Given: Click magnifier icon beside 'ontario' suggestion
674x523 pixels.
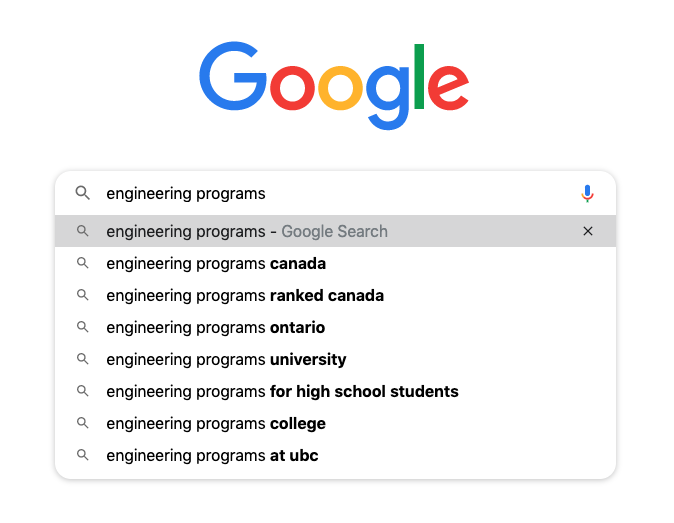Looking at the screenshot, I should pyautogui.click(x=83, y=327).
